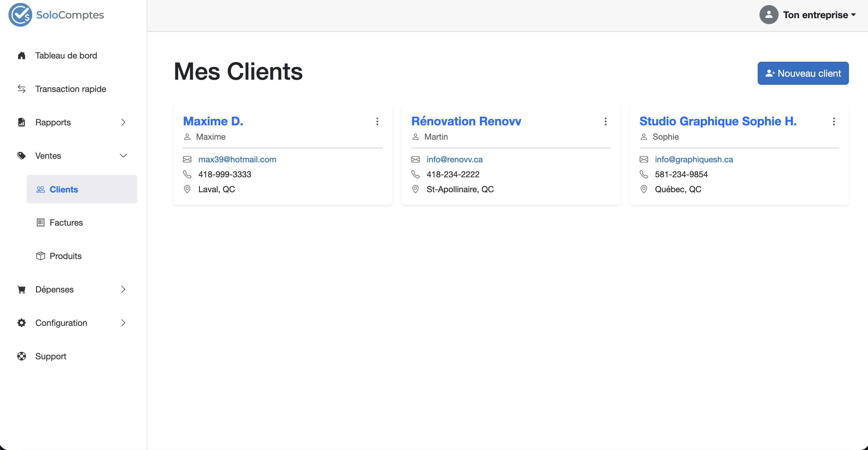Expand the Dépenses submenu
The height and width of the screenshot is (450, 868).
[123, 289]
